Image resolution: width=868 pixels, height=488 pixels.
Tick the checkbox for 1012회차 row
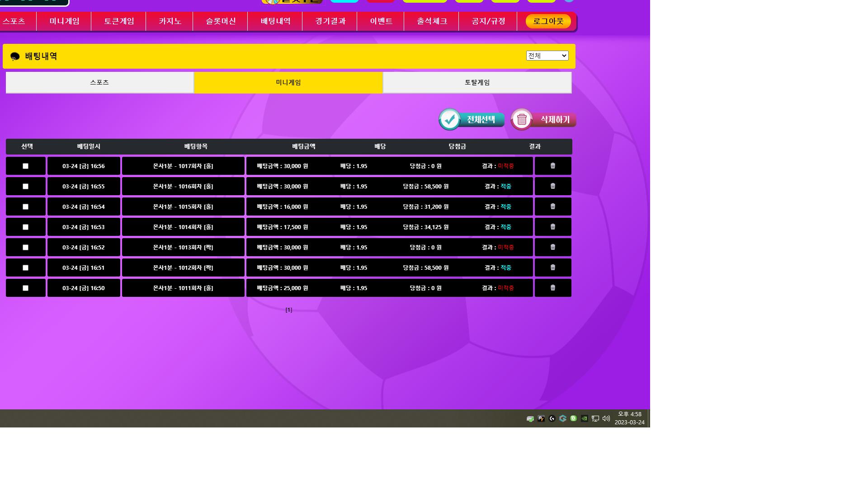26,268
